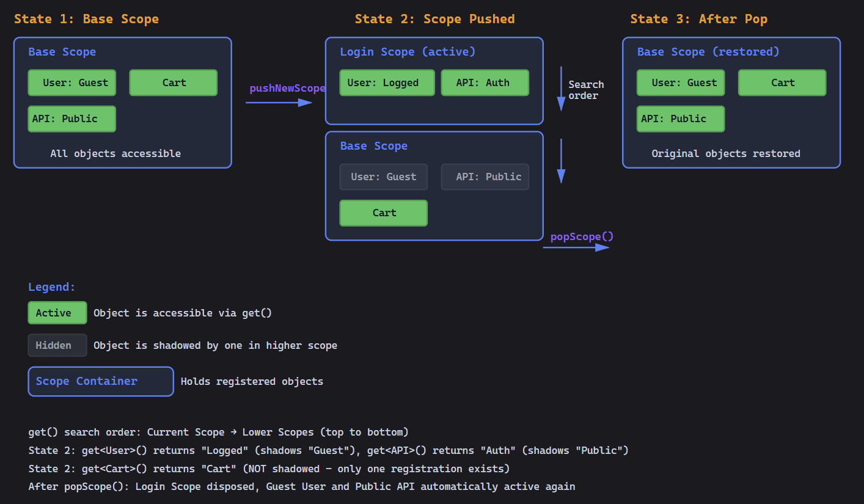
Task: Click the "Base Scope" title below Login Scope
Action: [374, 146]
